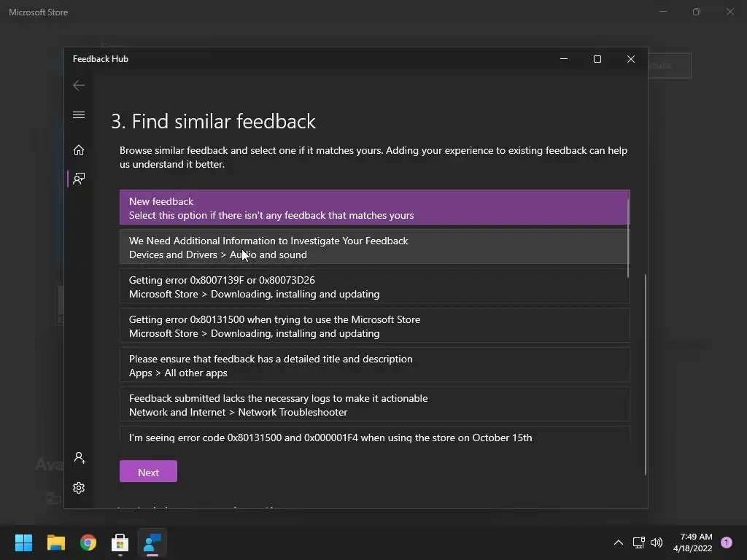Launch Google Chrome from the taskbar
Screen dimensions: 747x560
[x=88, y=542]
